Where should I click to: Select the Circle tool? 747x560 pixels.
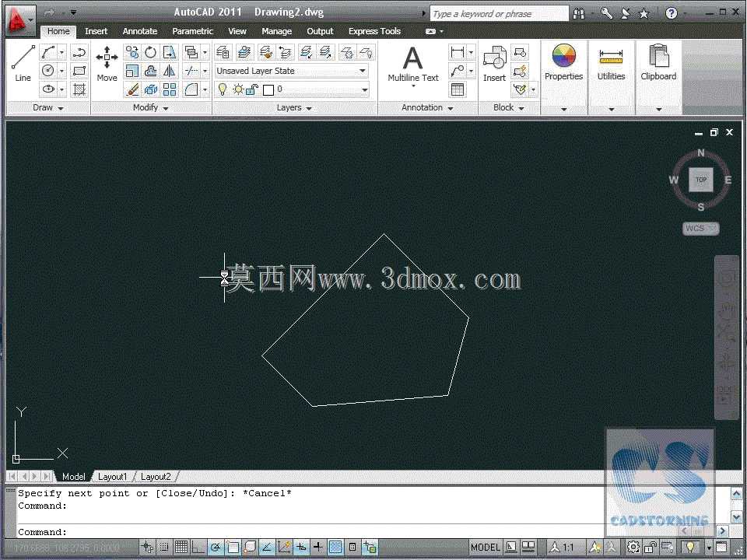coord(48,71)
